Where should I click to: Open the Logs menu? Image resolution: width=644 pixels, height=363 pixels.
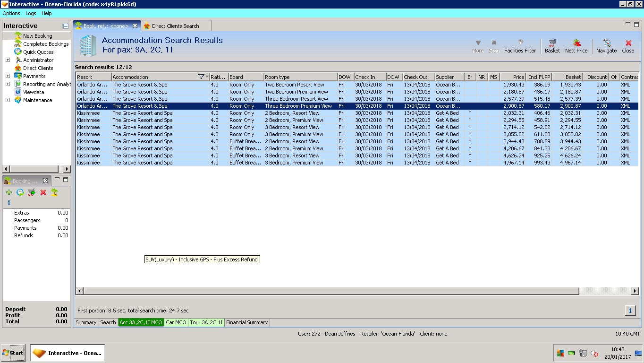pos(31,13)
